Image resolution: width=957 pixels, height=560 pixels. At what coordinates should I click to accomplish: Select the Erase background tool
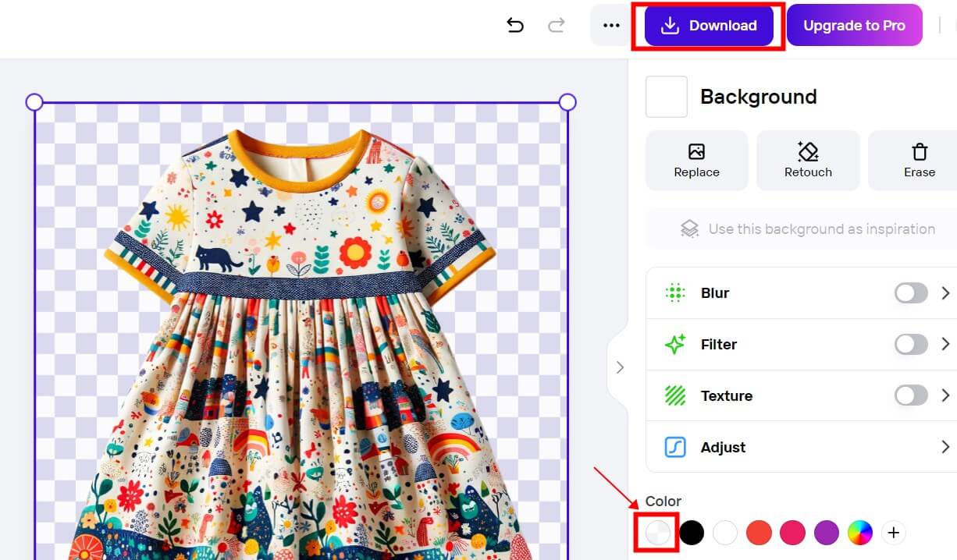[920, 160]
